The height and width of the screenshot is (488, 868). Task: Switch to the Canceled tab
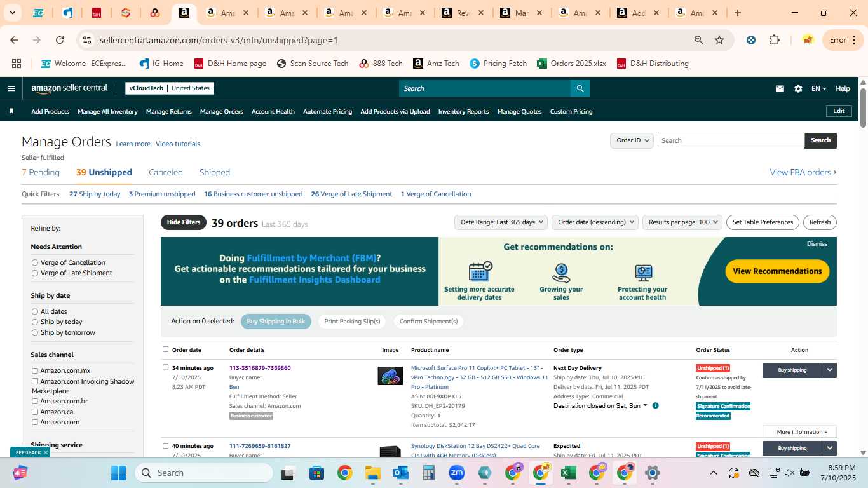(166, 172)
